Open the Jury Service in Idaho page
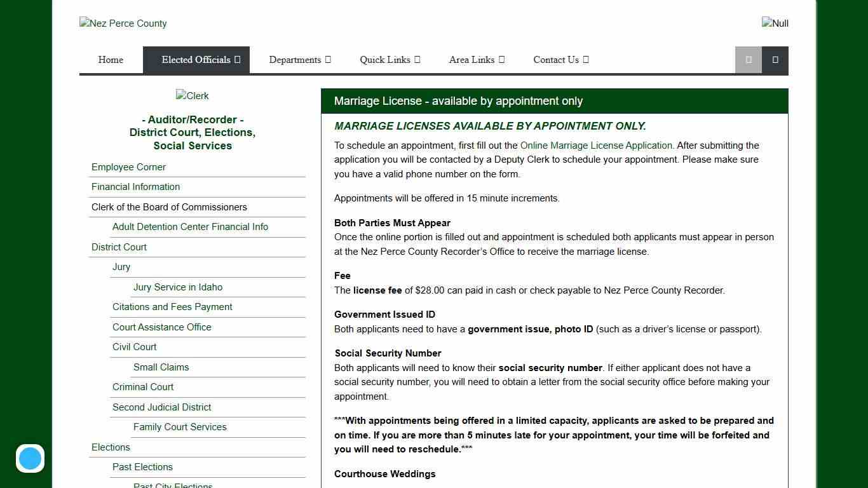This screenshot has height=488, width=868. point(178,287)
